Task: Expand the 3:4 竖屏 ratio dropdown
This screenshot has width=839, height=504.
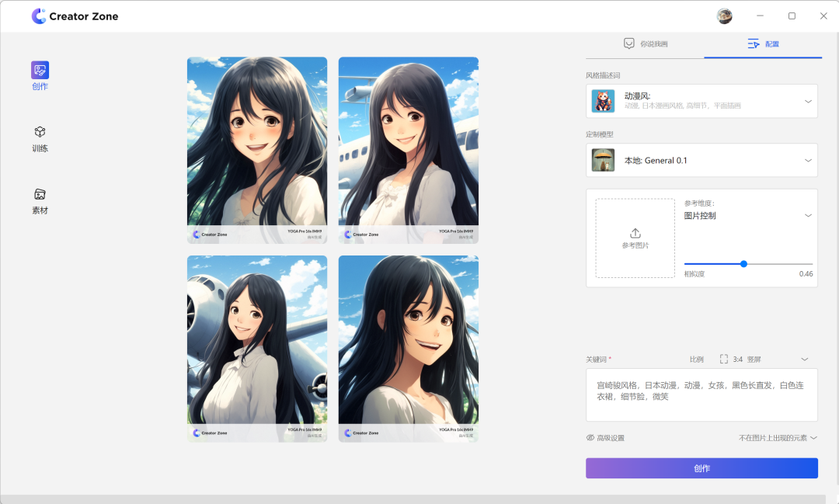Action: [x=805, y=360]
